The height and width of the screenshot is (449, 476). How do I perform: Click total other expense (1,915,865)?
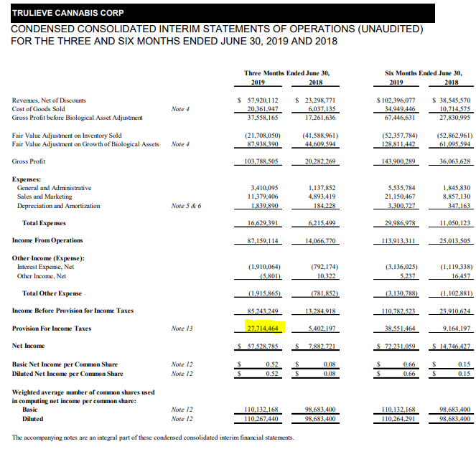[x=264, y=293]
